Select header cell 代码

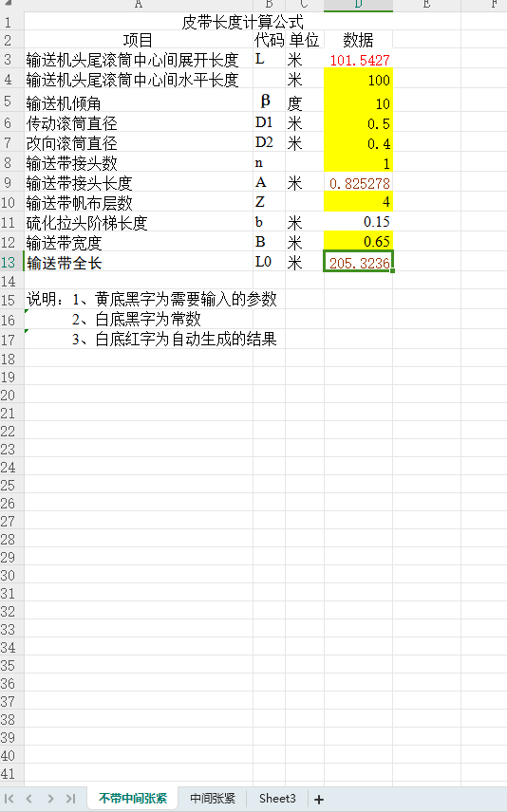coord(269,40)
